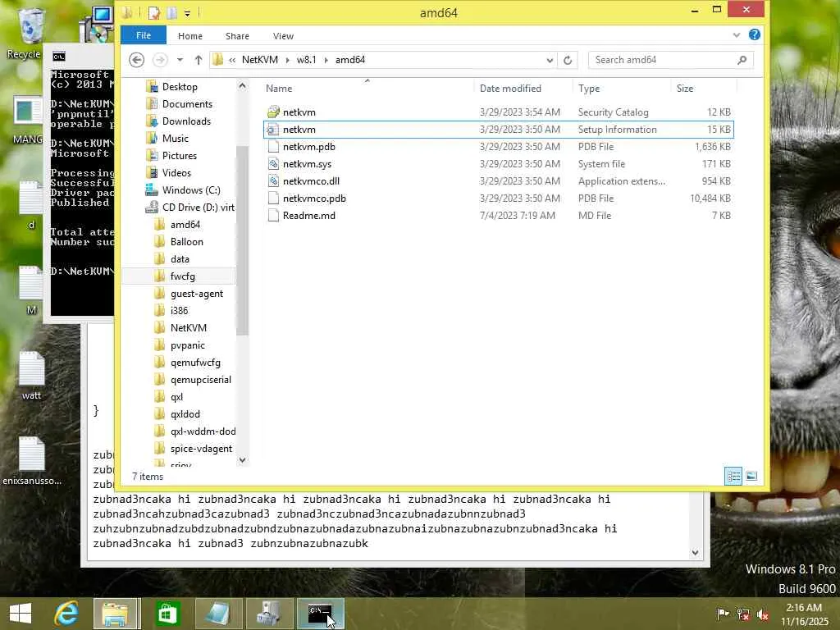840x630 pixels.
Task: Select the Readme.md file
Action: coord(498,216)
